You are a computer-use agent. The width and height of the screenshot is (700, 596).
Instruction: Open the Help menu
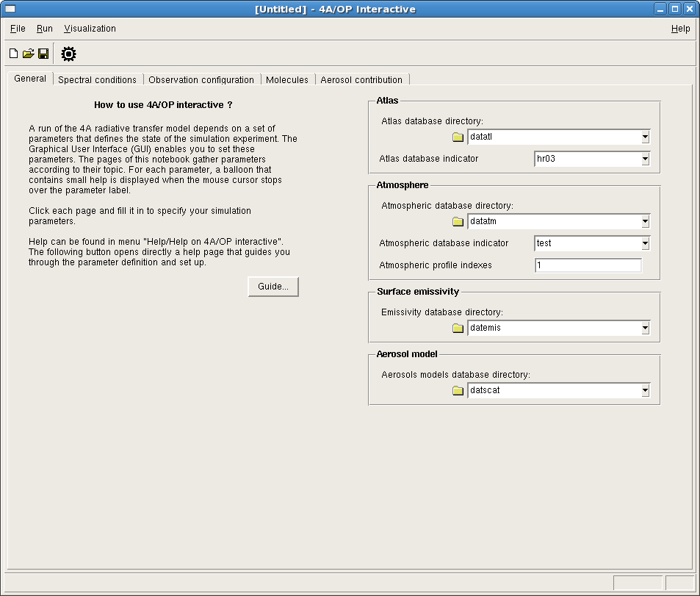(x=680, y=29)
